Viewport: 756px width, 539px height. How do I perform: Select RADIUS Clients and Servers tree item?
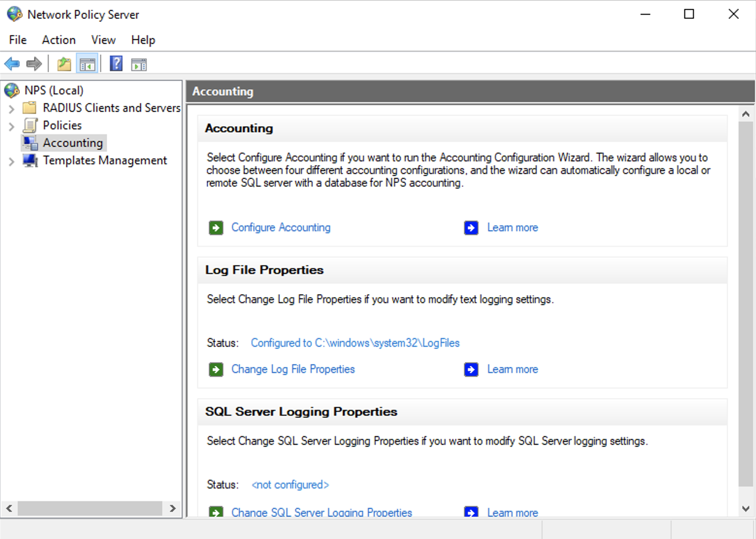coord(112,108)
